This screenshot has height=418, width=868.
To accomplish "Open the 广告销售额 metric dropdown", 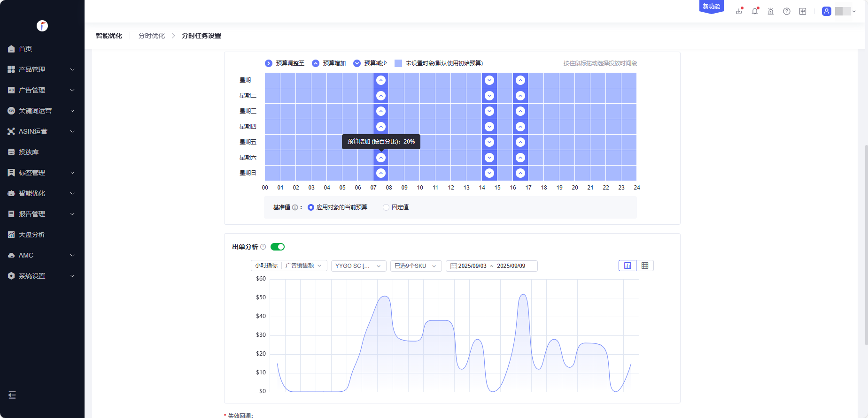I will pos(303,266).
